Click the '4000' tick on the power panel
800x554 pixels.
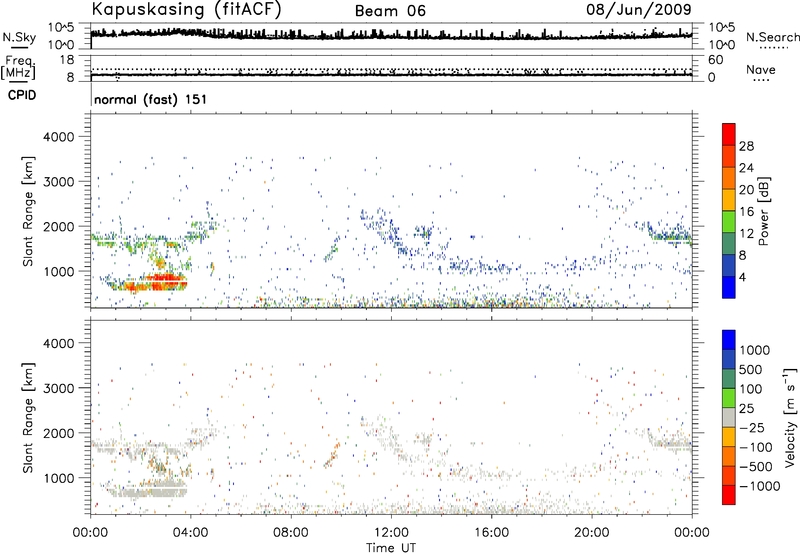click(x=58, y=137)
